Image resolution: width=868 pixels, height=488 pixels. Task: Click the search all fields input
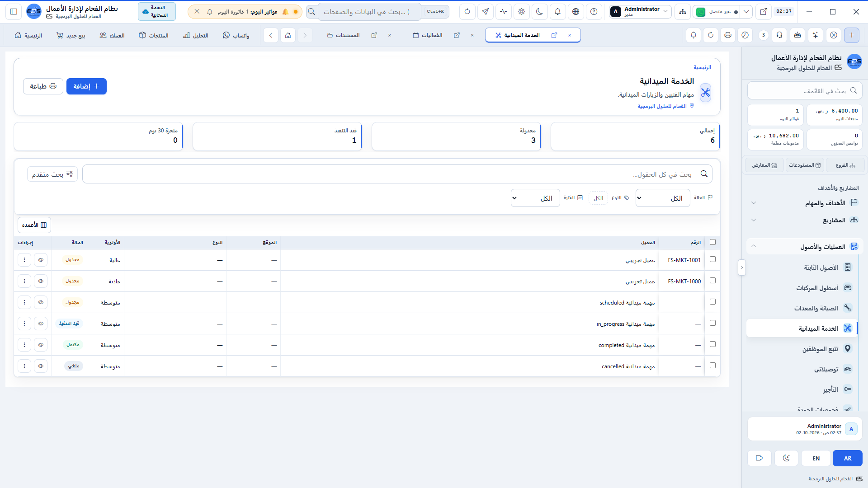click(397, 174)
